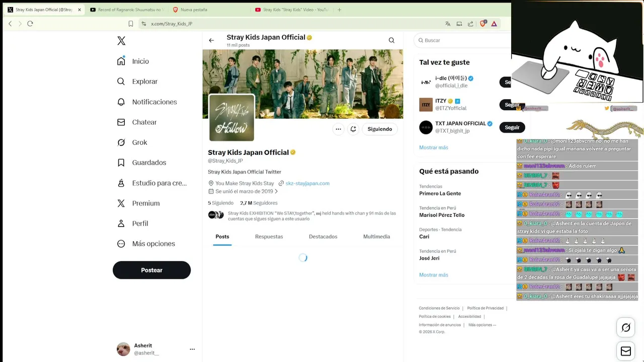Go to Inicio in the sidebar
Image resolution: width=644 pixels, height=362 pixels.
pos(133,61)
